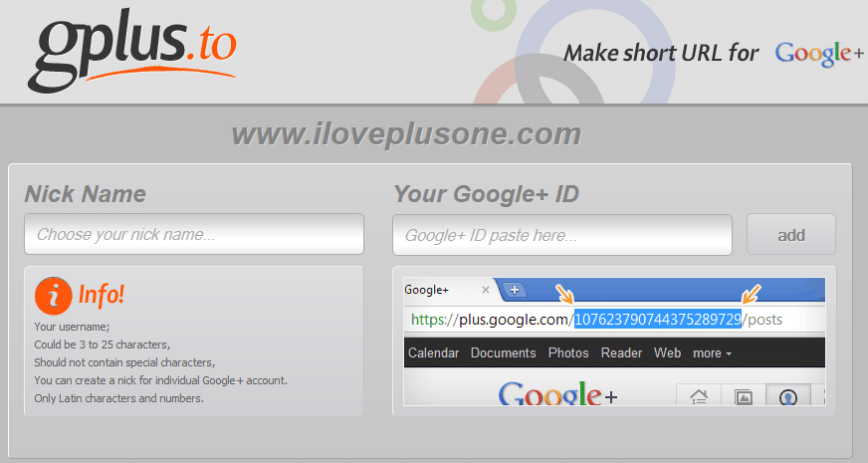Click 'Only Latin characters and numbers' line
This screenshot has height=463, width=868.
pos(119,398)
